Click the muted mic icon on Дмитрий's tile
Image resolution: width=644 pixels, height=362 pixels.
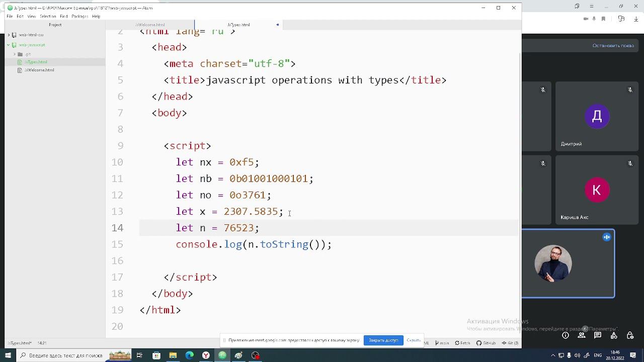(630, 90)
